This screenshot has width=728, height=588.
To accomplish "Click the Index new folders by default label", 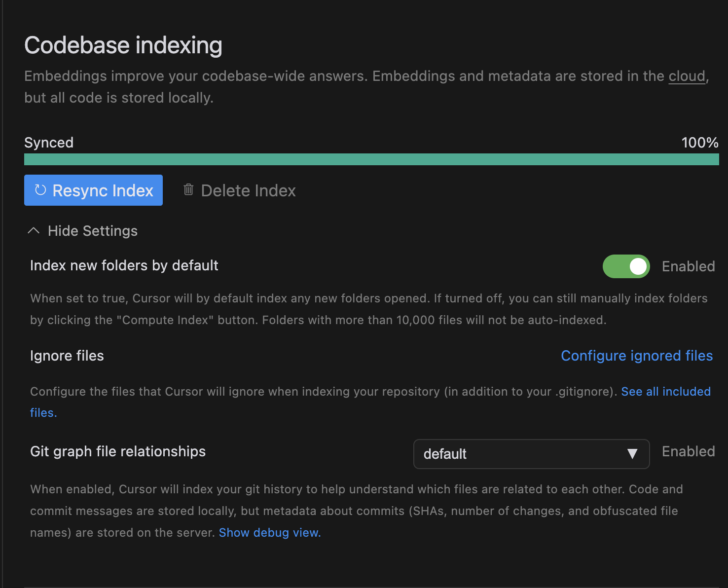I will [x=124, y=265].
